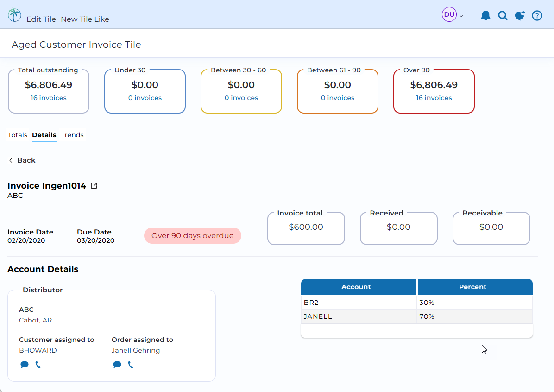Switch to the Totals tab
Image resolution: width=554 pixels, height=392 pixels.
(x=17, y=135)
